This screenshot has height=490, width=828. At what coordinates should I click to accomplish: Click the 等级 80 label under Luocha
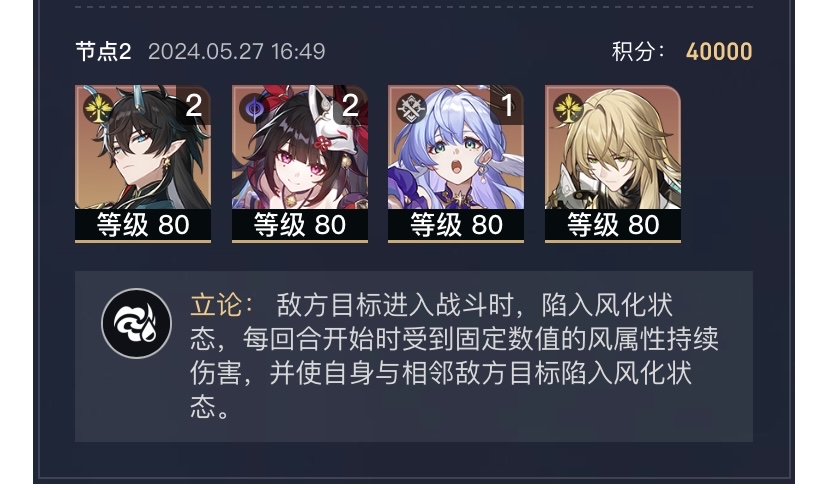(613, 225)
